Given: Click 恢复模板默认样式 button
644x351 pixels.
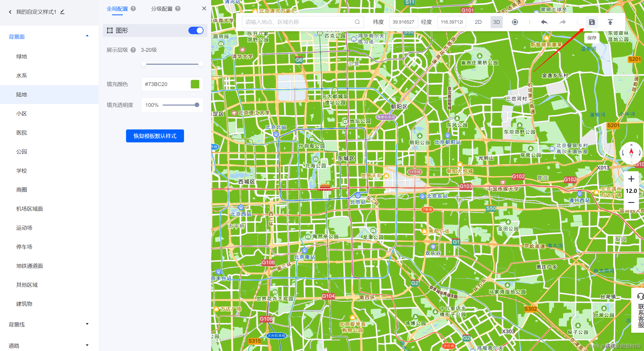Looking at the screenshot, I should [x=155, y=136].
